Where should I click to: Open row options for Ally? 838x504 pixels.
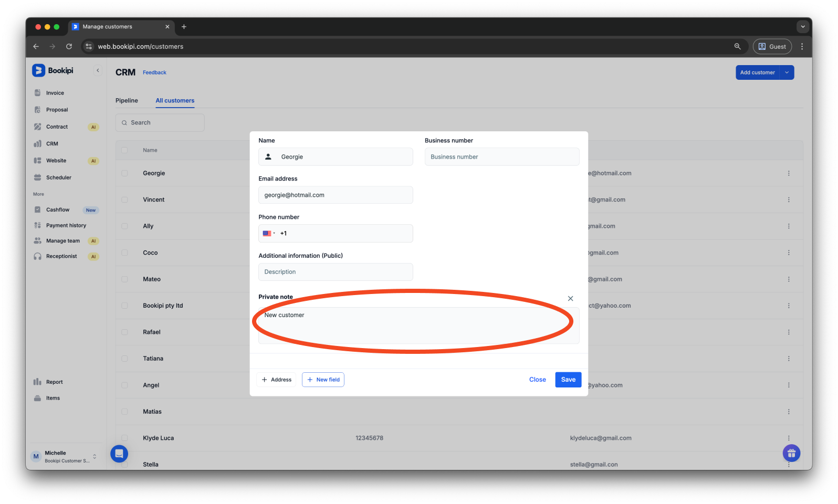point(789,226)
